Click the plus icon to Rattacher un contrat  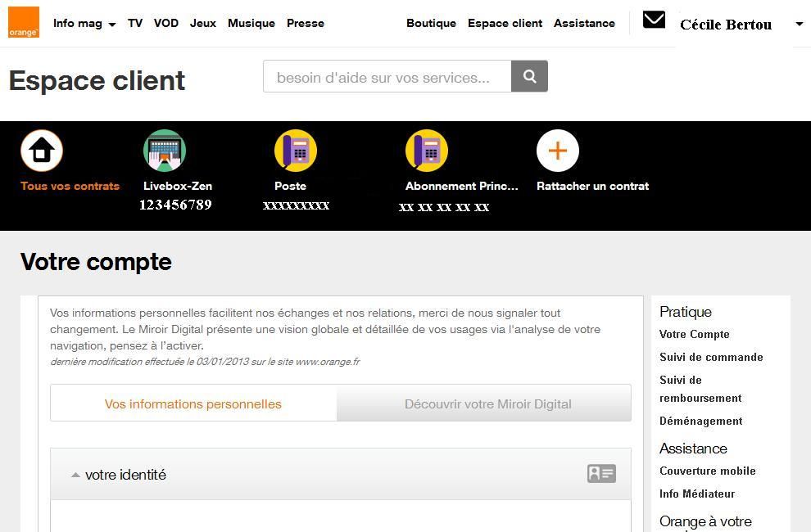[558, 151]
